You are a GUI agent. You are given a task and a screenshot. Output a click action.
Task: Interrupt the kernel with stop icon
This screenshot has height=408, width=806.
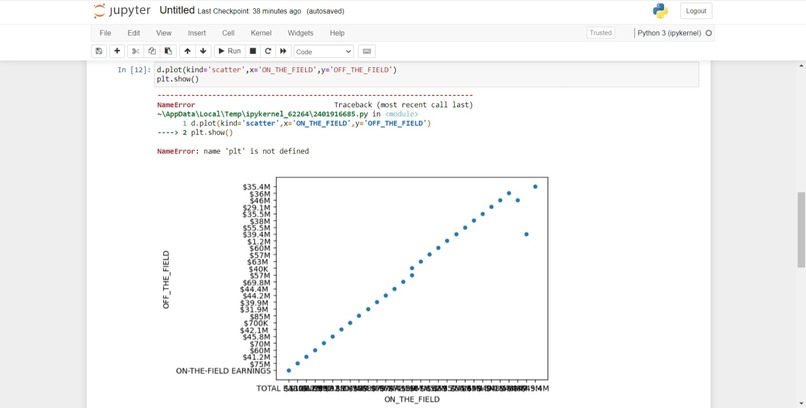pyautogui.click(x=253, y=51)
